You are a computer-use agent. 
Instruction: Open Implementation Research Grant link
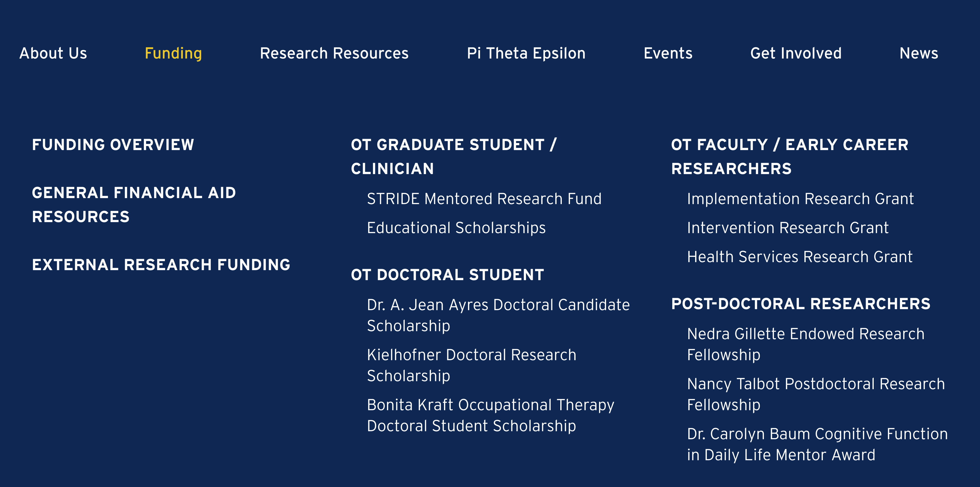(x=800, y=199)
